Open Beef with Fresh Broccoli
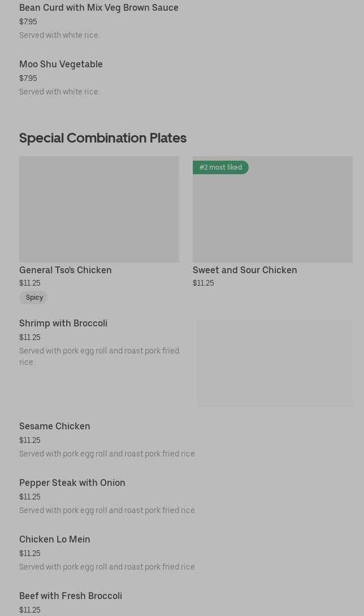This screenshot has width=364, height=616. (71, 596)
